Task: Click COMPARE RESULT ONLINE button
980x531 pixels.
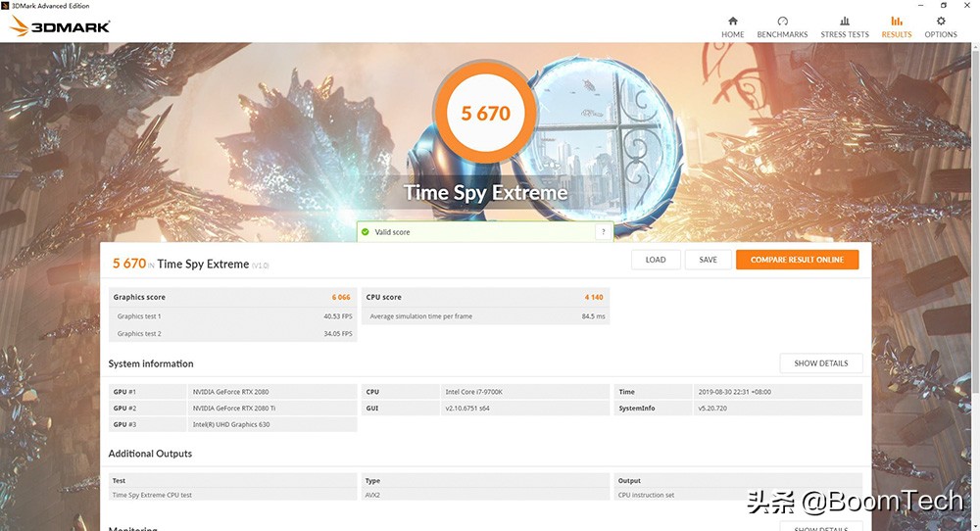Action: (797, 260)
